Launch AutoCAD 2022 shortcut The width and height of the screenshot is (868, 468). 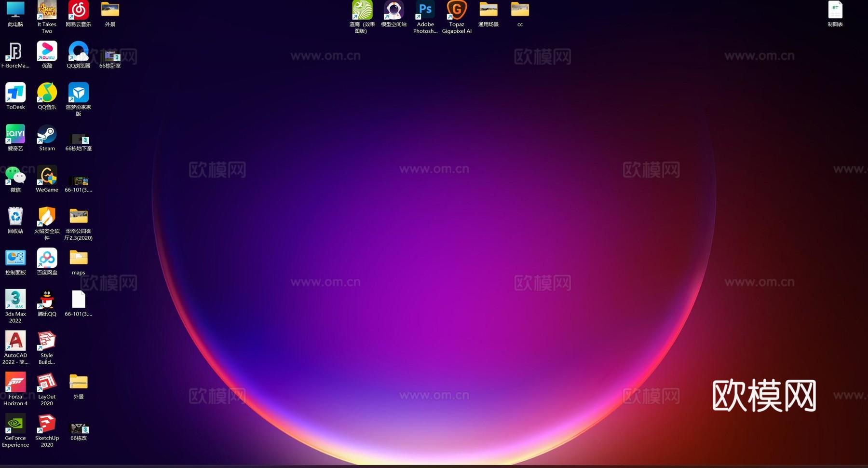(15, 341)
